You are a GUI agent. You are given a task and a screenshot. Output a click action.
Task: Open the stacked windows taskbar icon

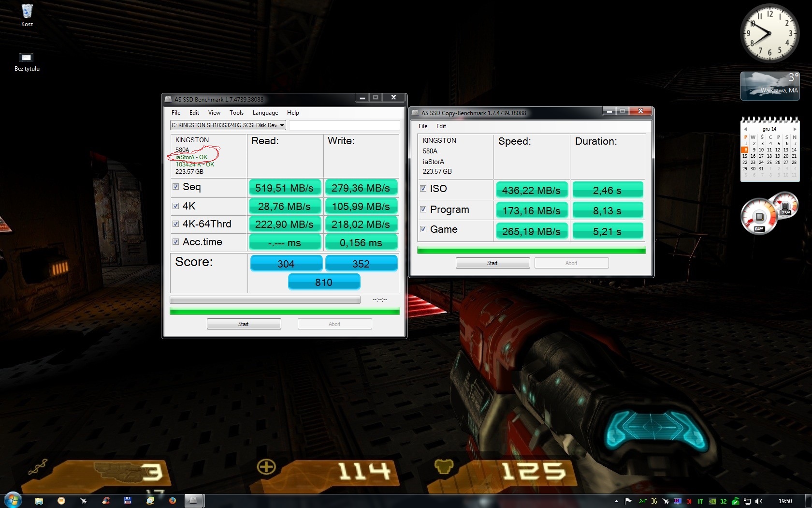[x=150, y=501]
